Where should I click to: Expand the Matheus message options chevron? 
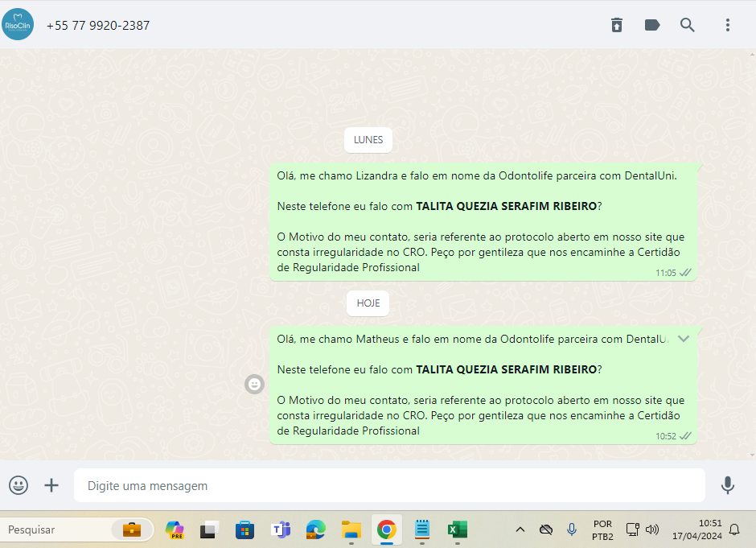click(x=684, y=339)
